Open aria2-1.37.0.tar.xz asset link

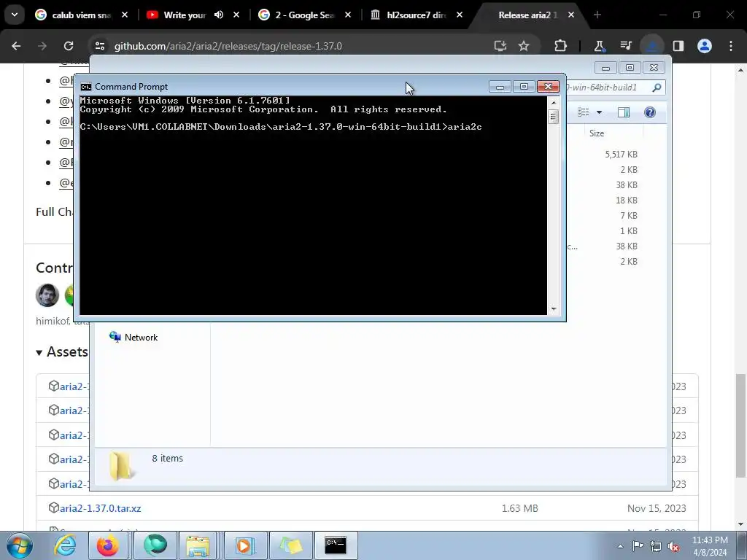[x=100, y=508]
